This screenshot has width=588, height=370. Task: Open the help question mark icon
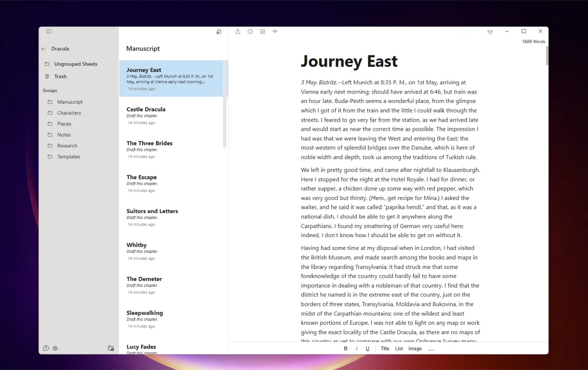46,348
